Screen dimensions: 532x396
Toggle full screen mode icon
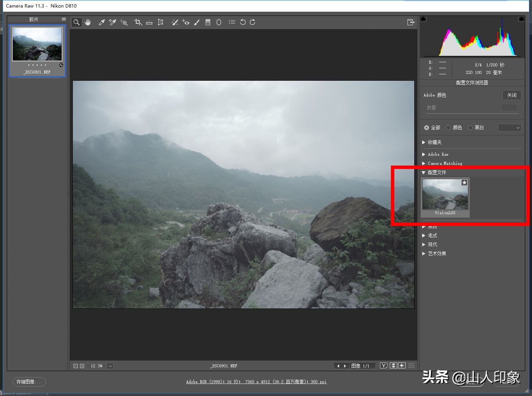tap(411, 22)
